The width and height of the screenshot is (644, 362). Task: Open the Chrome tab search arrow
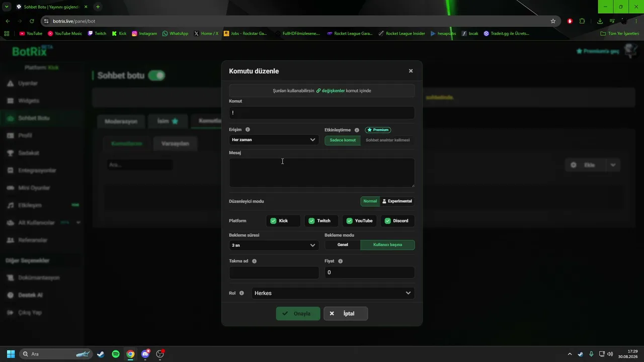point(7,7)
